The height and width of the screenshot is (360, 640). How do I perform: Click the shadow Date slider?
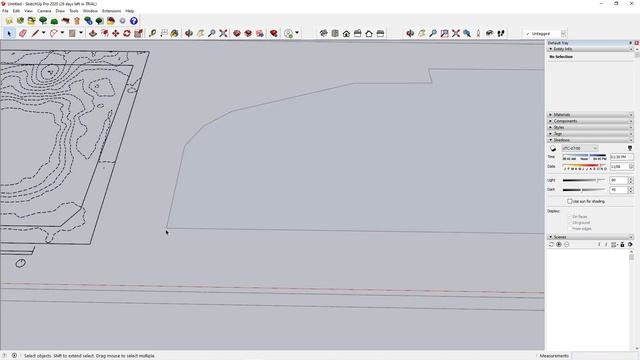pyautogui.click(x=584, y=165)
